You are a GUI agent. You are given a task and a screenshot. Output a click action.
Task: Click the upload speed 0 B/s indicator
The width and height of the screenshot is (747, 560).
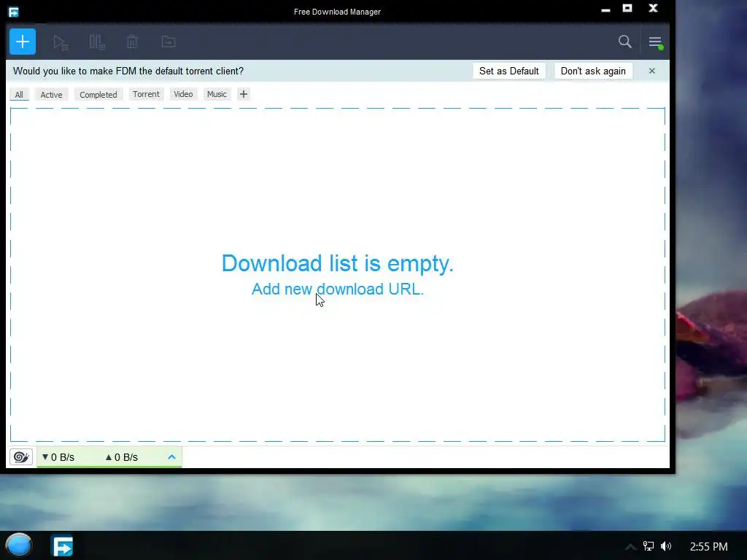[122, 457]
